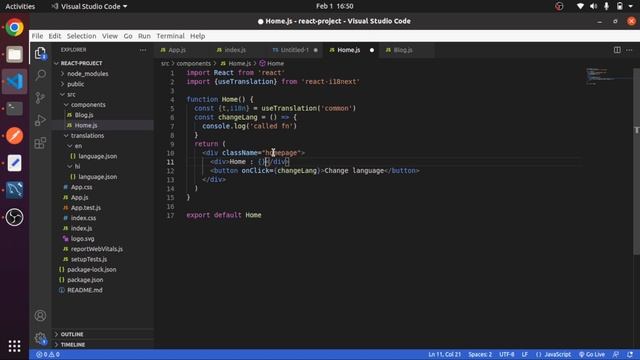Open the Search view in activity bar
The height and width of the screenshot is (360, 640).
(x=40, y=75)
